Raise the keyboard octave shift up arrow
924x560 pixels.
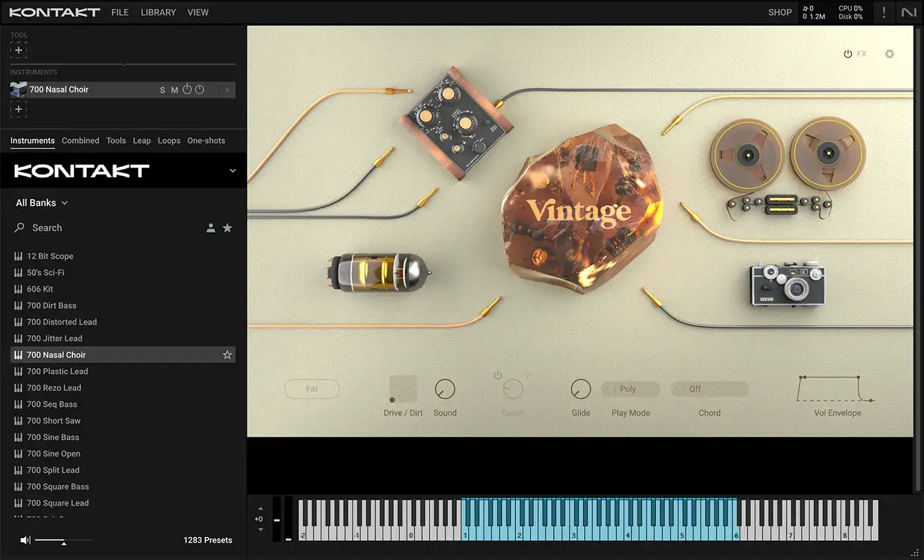point(260,509)
